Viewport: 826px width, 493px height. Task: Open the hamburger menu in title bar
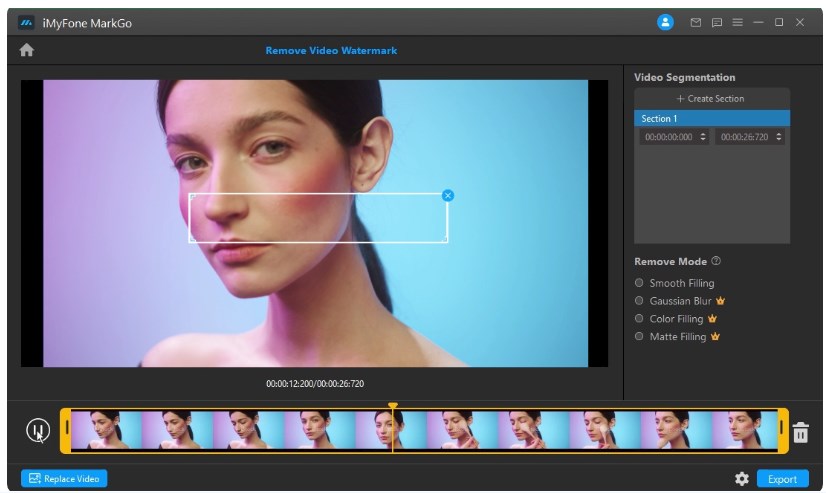click(737, 22)
